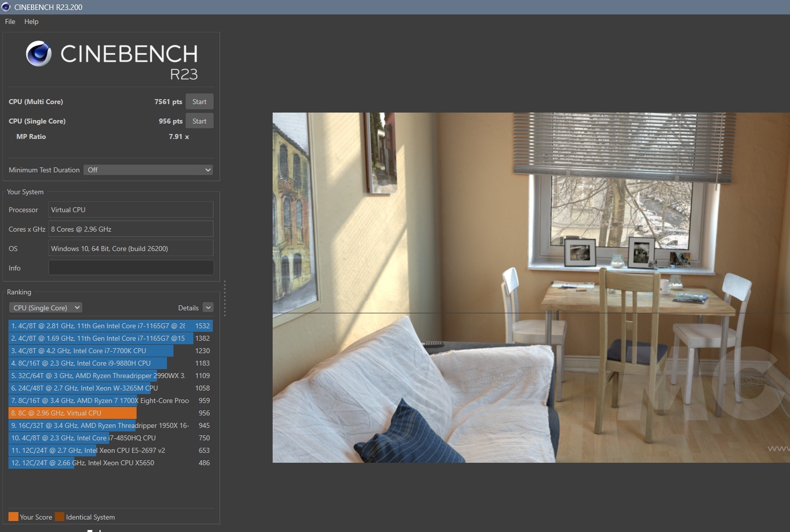
Task: Select ranking row 5 Ryzen Threadripper 2990WX
Action: point(111,376)
